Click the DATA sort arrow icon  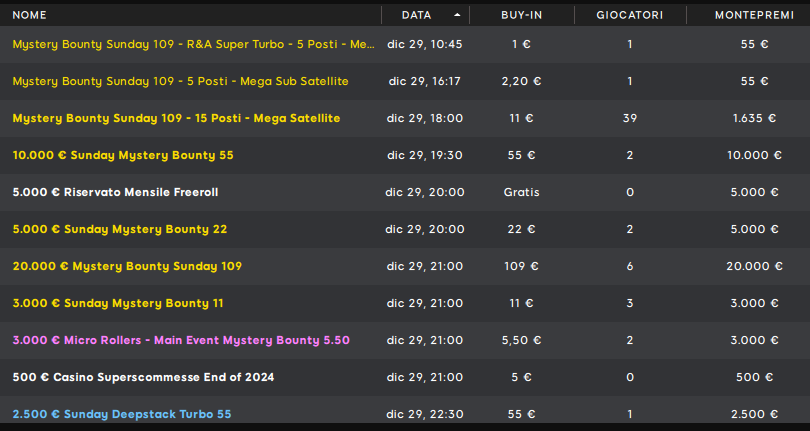coord(458,15)
